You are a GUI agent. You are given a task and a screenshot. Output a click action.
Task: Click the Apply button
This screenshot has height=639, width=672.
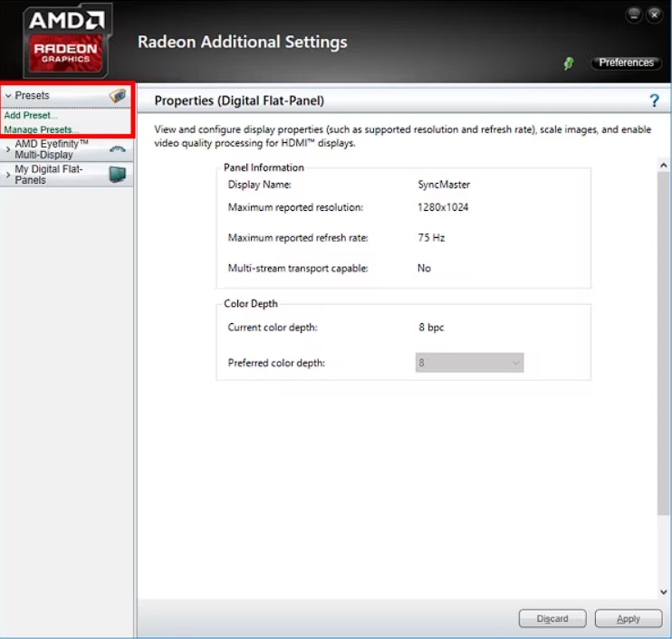coord(629,618)
